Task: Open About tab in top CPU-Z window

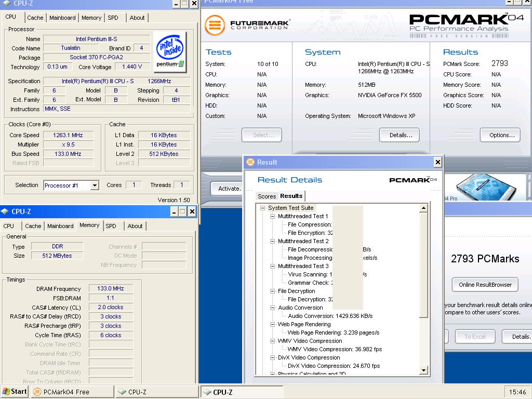Action: click(137, 18)
